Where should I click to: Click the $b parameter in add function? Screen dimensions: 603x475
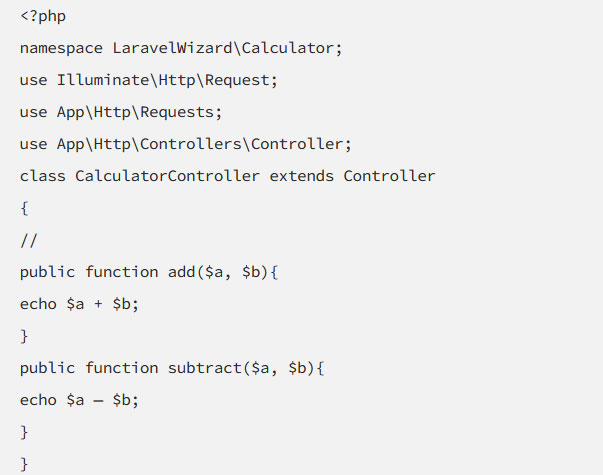tap(251, 272)
